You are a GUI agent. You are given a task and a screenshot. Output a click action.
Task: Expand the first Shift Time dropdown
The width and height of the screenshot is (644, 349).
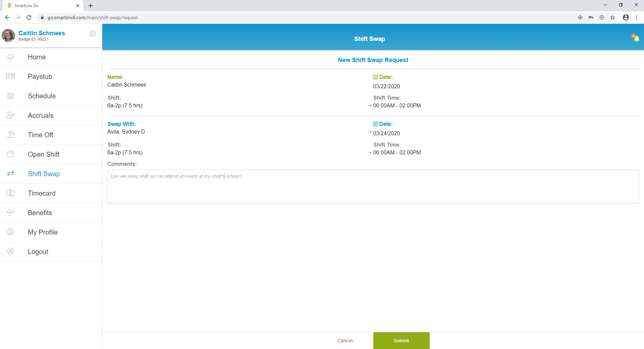coord(370,105)
